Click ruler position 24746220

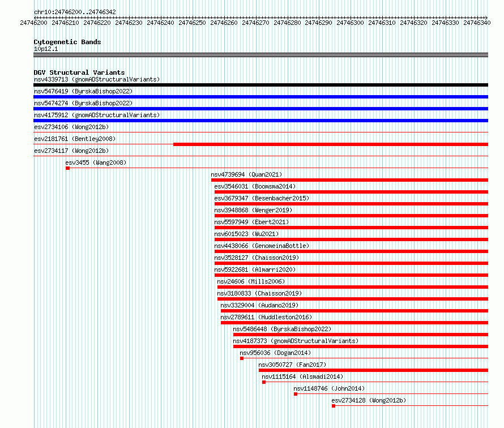97,23
